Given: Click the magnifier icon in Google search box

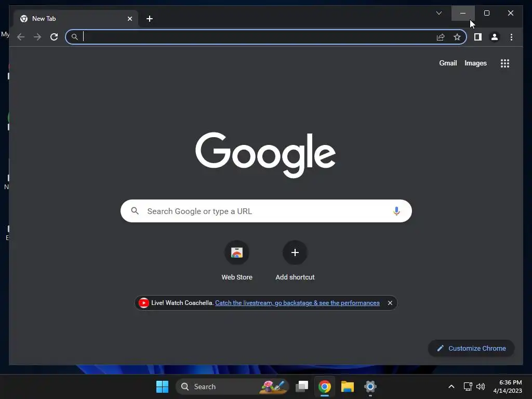Looking at the screenshot, I should pos(135,211).
